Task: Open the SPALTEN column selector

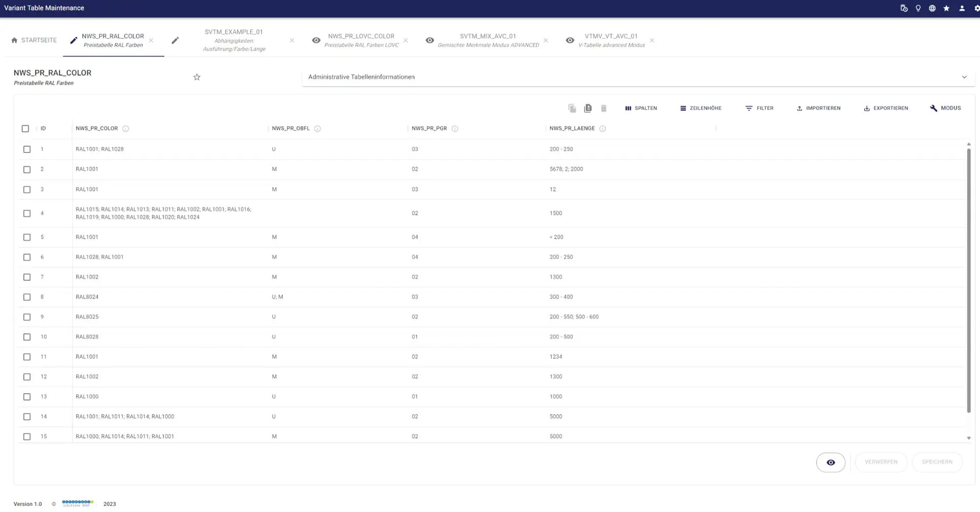Action: point(641,108)
